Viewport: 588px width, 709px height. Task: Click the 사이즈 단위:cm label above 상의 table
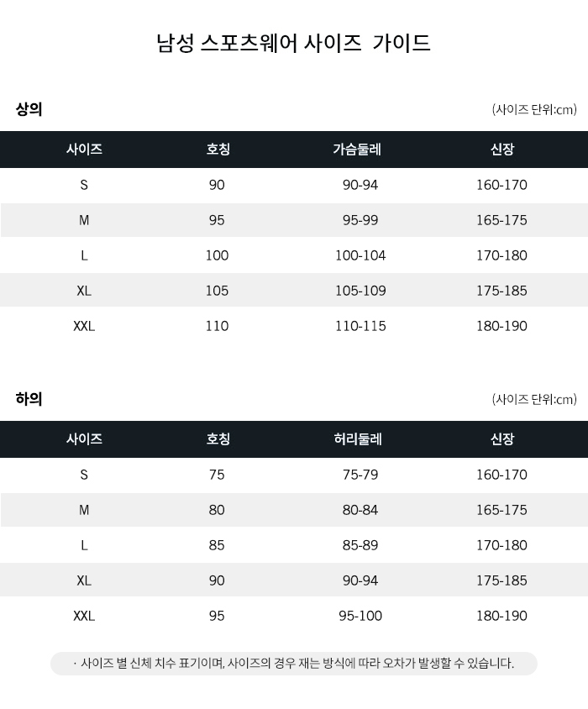(x=534, y=109)
